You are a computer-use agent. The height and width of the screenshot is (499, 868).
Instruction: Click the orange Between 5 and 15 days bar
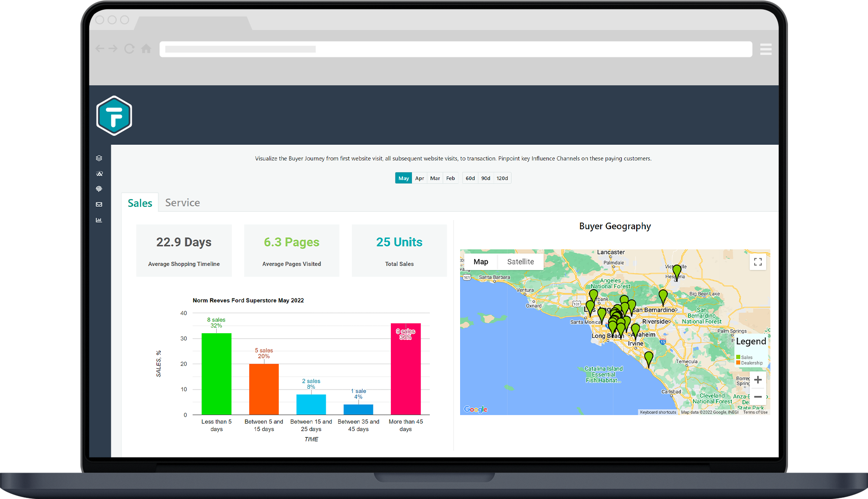264,389
